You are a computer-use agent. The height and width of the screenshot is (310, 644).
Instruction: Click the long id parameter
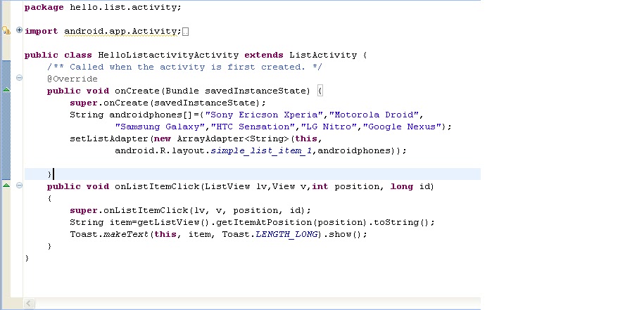(x=410, y=186)
